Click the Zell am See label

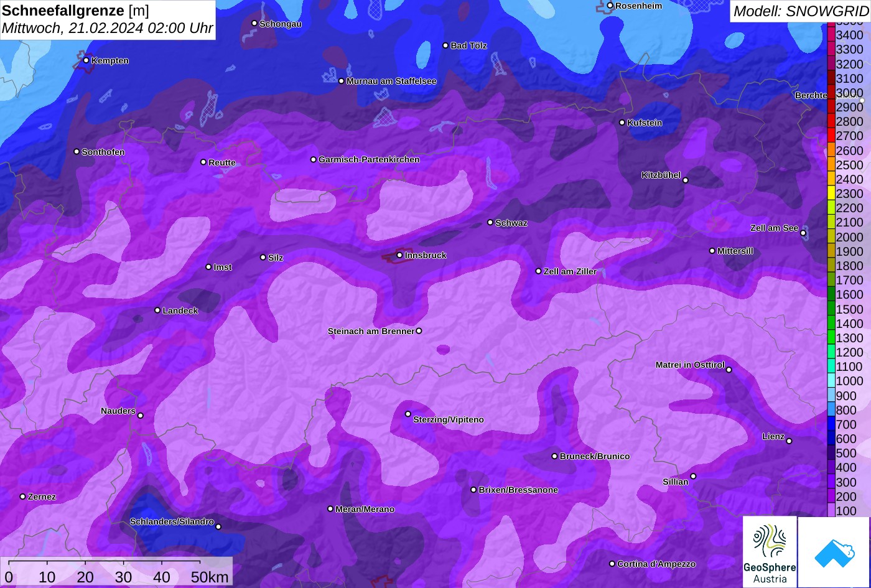pos(774,228)
